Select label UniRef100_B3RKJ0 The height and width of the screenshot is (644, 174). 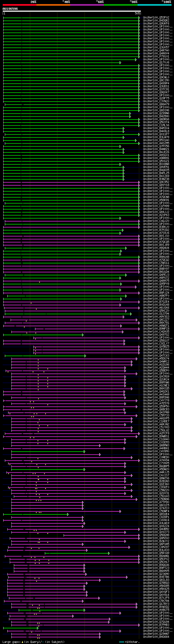[156, 227]
